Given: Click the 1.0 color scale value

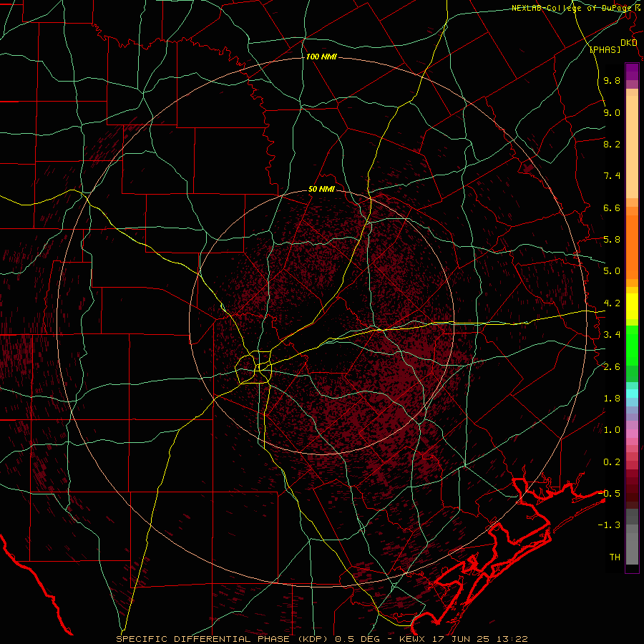Looking at the screenshot, I should pyautogui.click(x=612, y=430).
